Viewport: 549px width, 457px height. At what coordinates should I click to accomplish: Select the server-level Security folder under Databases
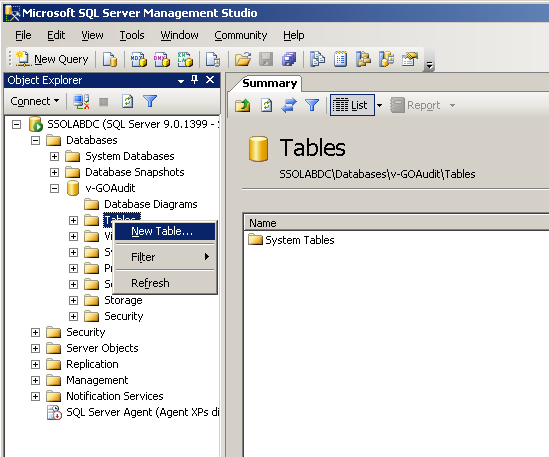[x=86, y=332]
